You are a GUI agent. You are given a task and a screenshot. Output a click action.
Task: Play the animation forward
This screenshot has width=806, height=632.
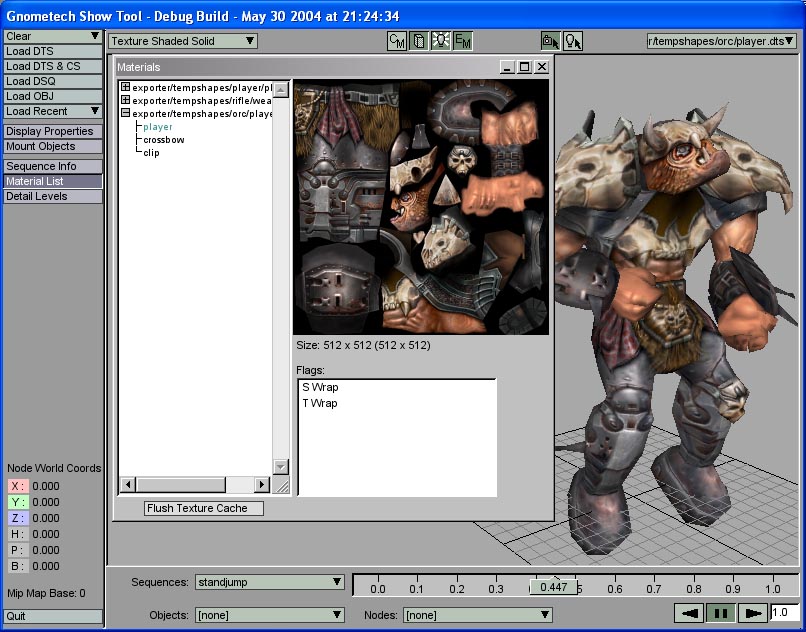pyautogui.click(x=753, y=613)
